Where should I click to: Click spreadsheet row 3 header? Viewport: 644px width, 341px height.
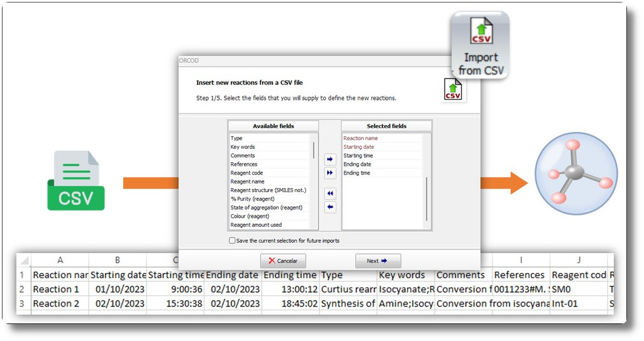23,304
